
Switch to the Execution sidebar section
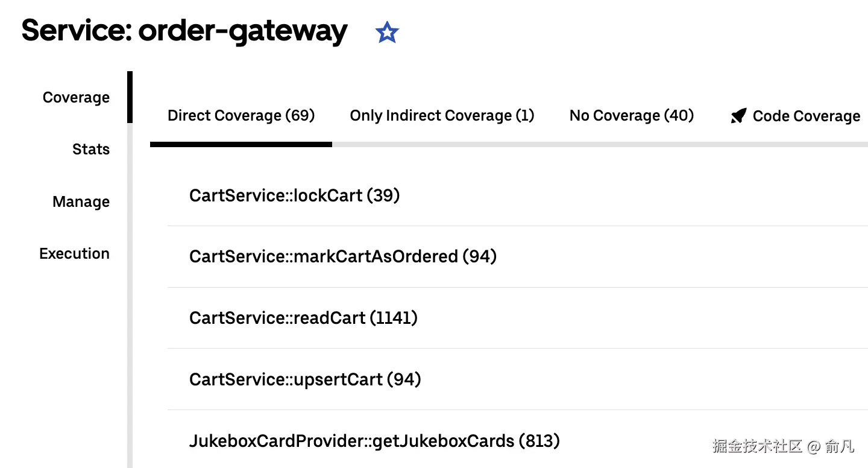pos(74,254)
